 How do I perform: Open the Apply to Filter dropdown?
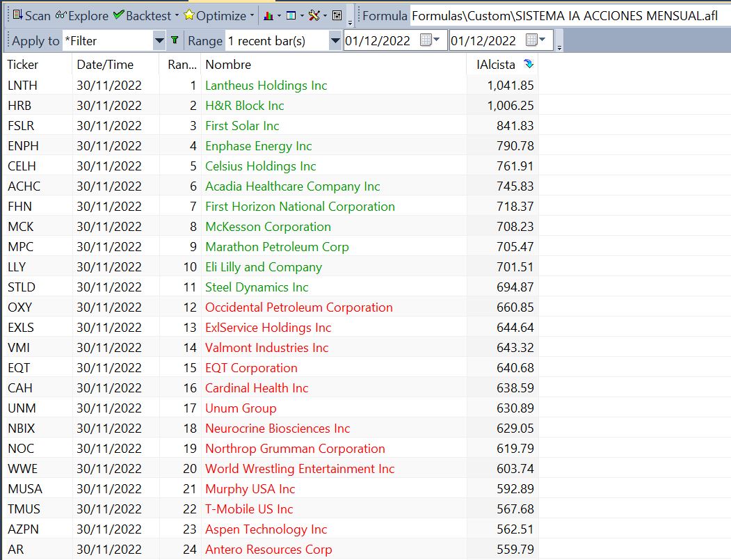159,40
